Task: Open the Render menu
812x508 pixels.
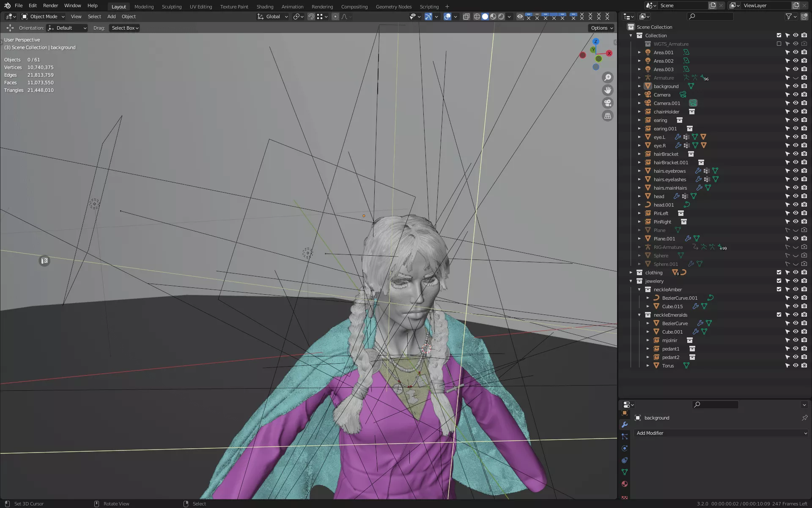Action: point(50,6)
